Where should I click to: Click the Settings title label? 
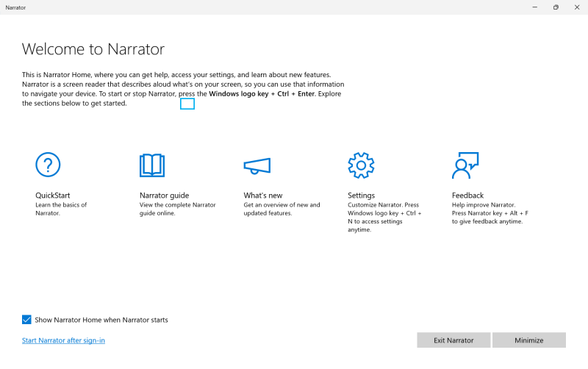(361, 196)
